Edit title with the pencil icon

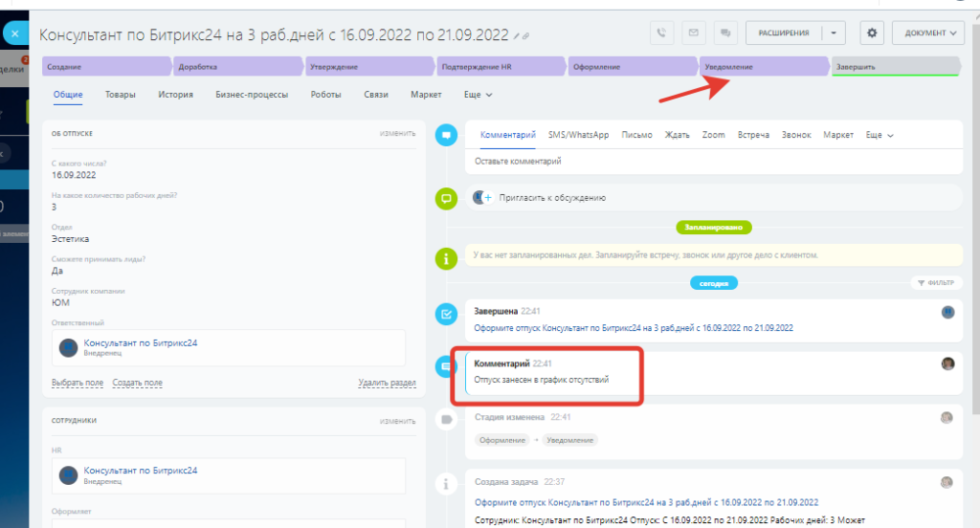(x=517, y=36)
